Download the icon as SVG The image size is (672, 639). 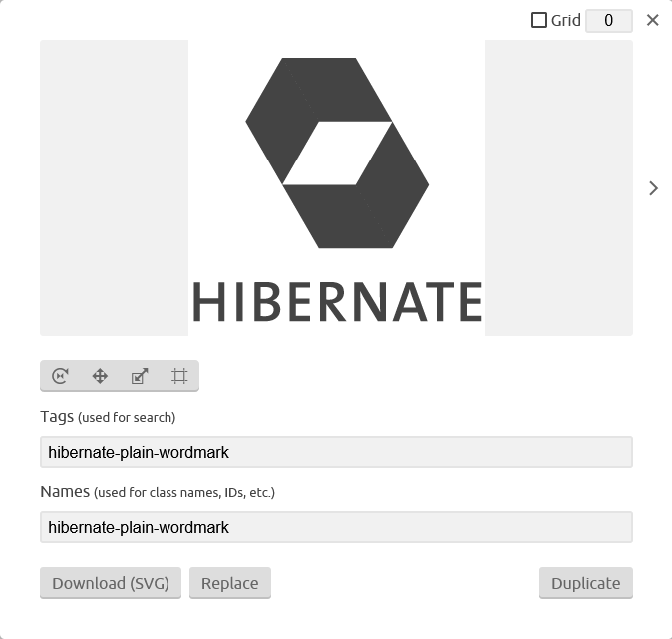(111, 583)
